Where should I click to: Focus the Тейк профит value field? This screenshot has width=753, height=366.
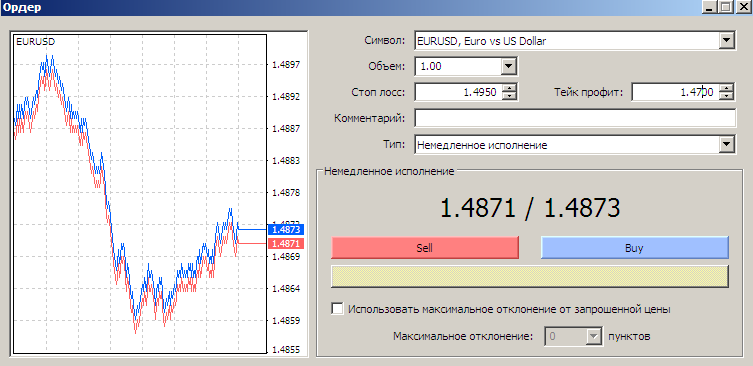676,92
